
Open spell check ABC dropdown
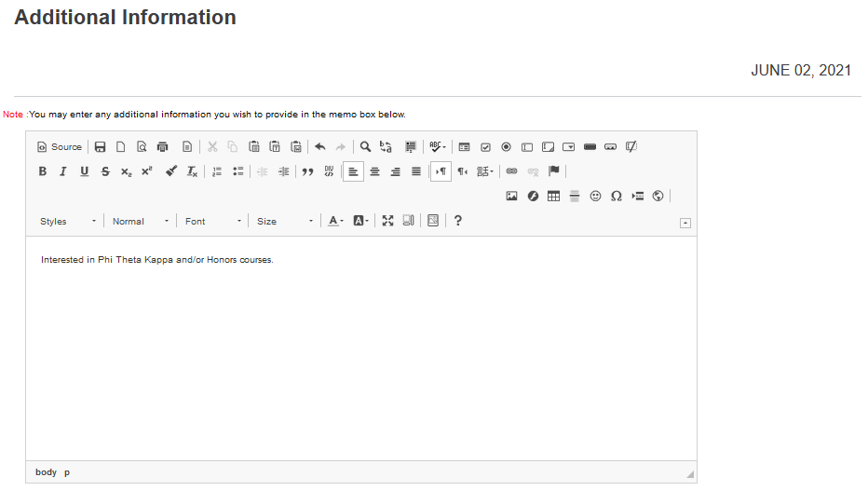coord(438,146)
